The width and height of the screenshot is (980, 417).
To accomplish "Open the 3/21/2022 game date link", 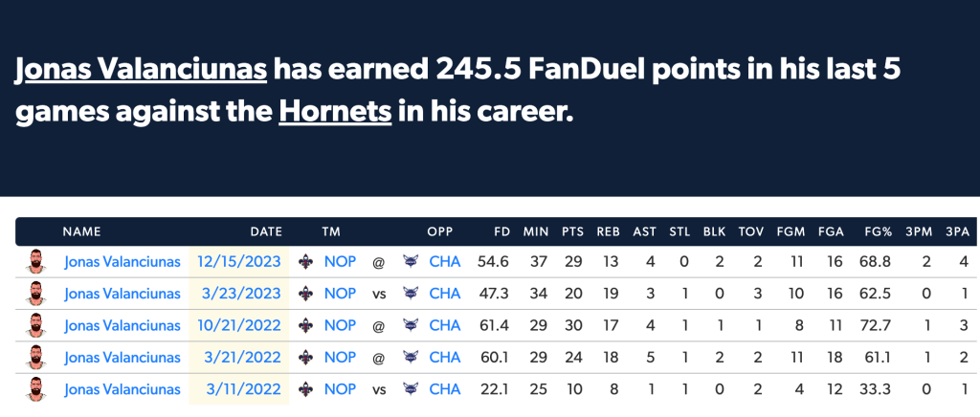I will (x=243, y=358).
